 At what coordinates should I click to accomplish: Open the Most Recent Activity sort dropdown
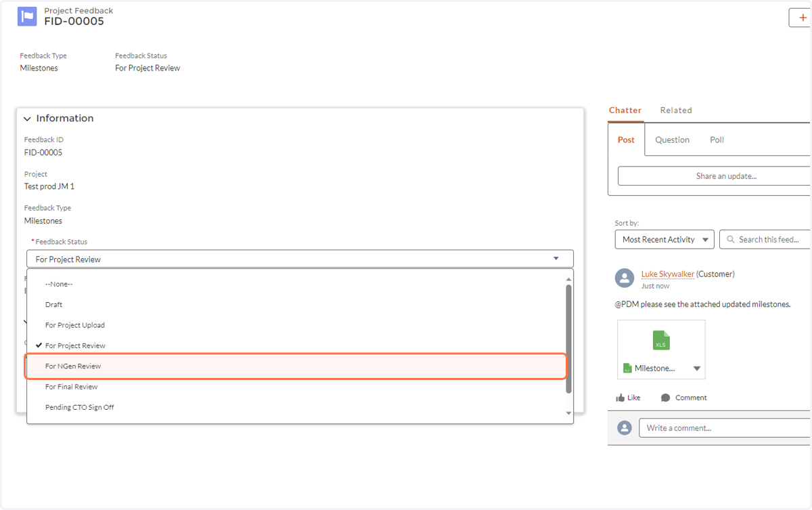pyautogui.click(x=664, y=239)
